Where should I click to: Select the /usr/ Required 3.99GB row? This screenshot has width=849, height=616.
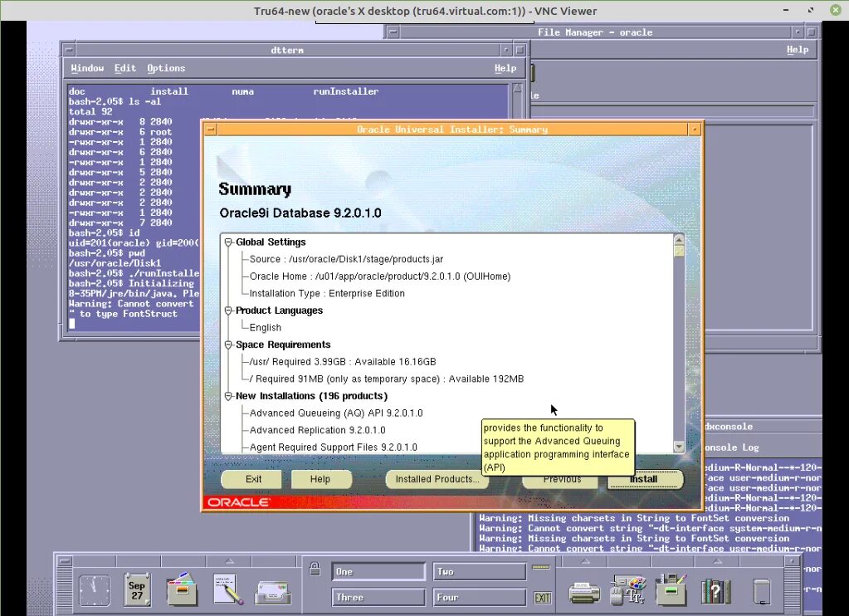342,361
